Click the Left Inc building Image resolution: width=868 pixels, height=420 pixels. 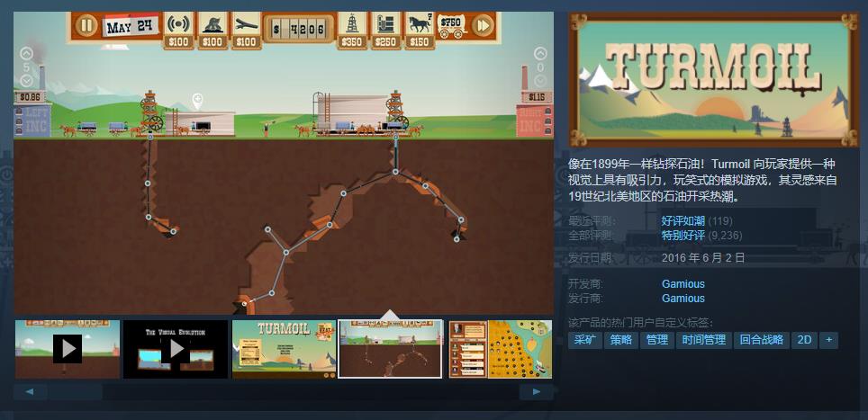pos(32,120)
